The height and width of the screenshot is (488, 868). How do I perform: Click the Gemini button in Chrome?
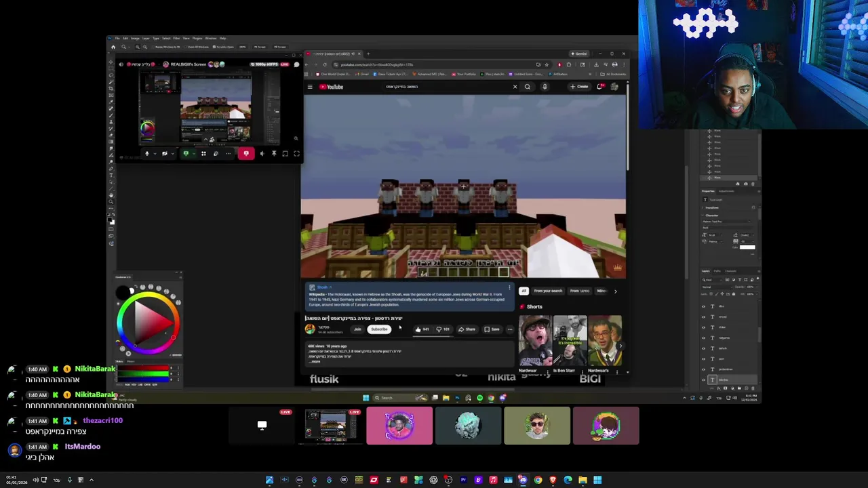pyautogui.click(x=580, y=54)
